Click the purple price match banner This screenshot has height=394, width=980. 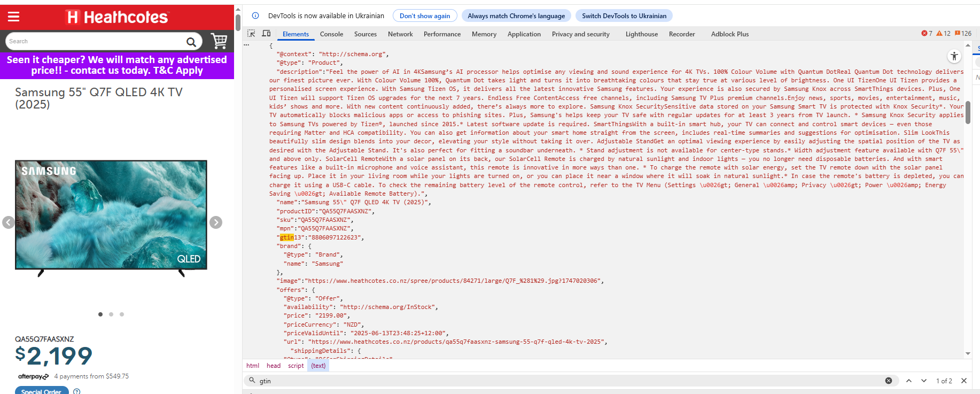point(117,65)
